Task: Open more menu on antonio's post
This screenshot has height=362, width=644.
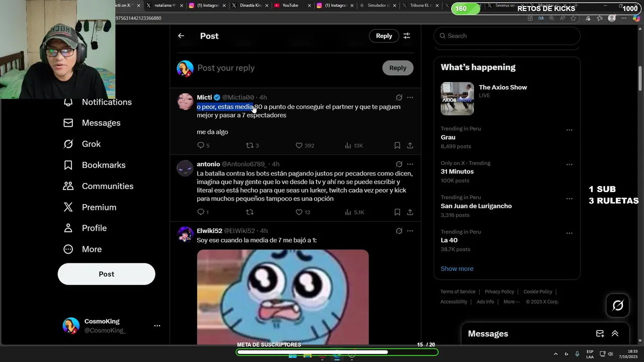Action: (x=410, y=164)
